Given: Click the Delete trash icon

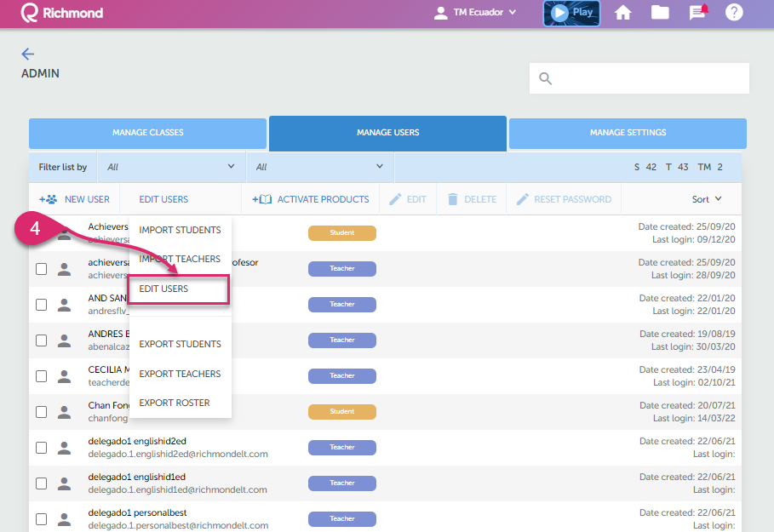Looking at the screenshot, I should click(455, 198).
